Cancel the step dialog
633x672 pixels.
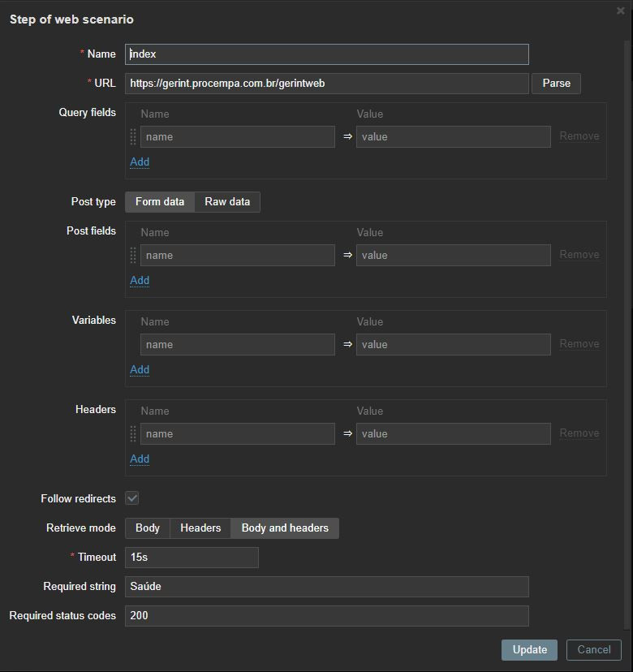pos(594,650)
